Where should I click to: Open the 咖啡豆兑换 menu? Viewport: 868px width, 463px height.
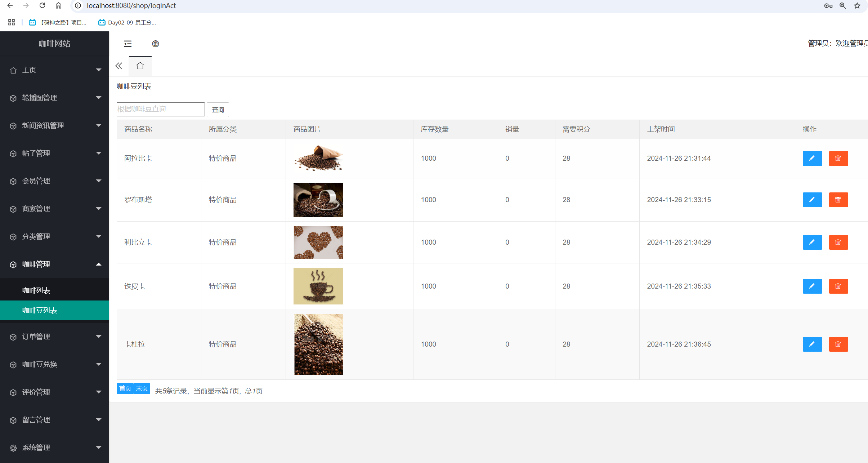tap(54, 364)
